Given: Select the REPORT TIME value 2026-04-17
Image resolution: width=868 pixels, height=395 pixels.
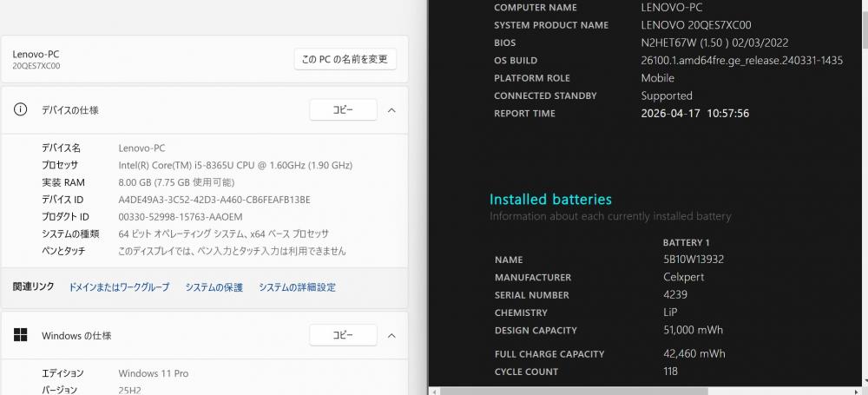Looking at the screenshot, I should (671, 114).
